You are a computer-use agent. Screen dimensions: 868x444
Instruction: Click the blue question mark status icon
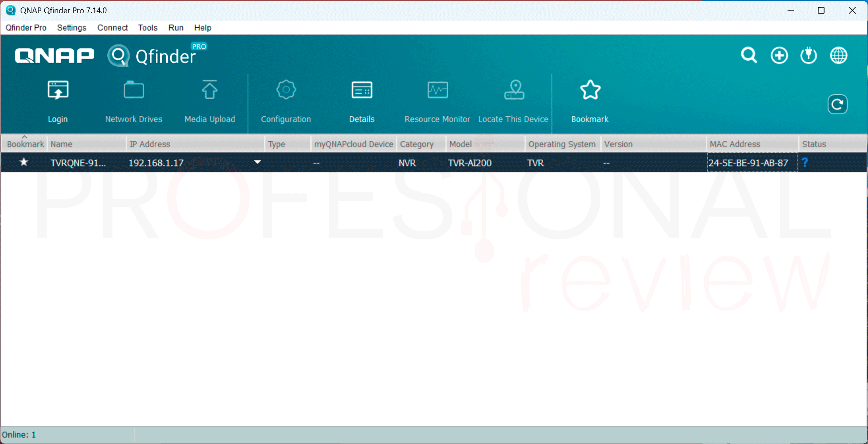(x=805, y=162)
